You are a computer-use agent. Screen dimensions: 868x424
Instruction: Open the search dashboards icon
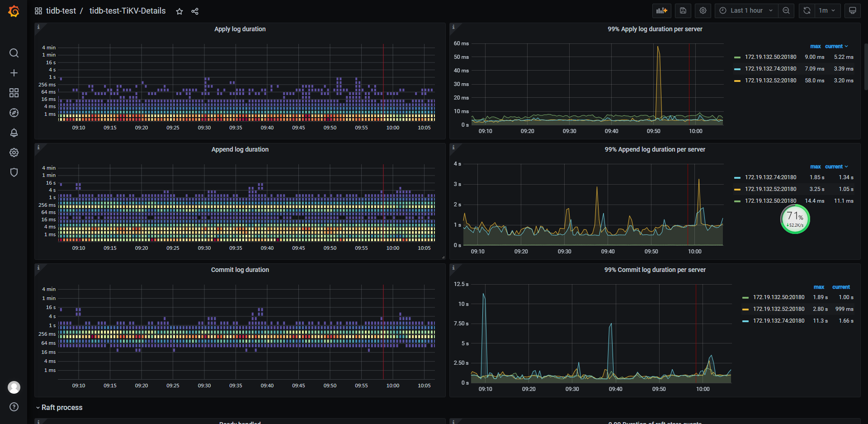click(14, 53)
